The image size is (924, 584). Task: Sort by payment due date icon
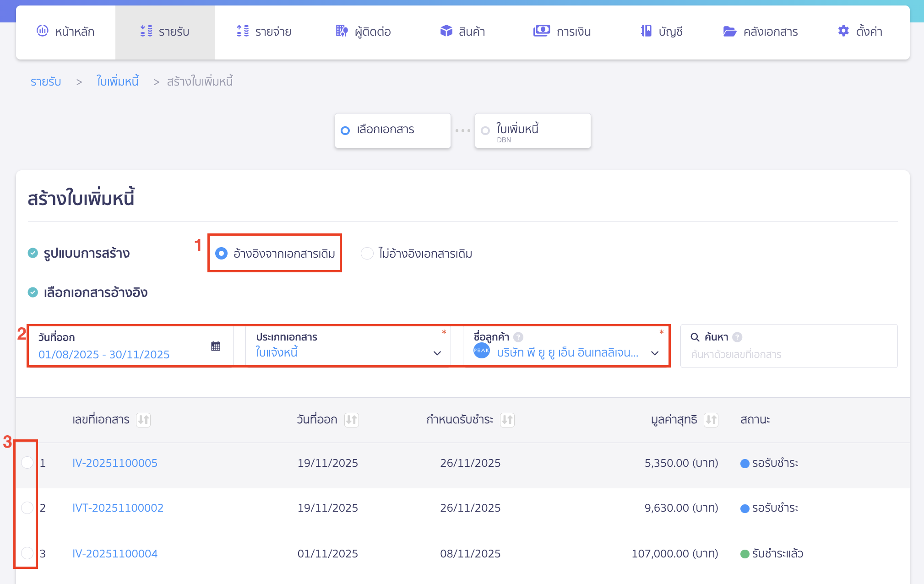pyautogui.click(x=507, y=420)
